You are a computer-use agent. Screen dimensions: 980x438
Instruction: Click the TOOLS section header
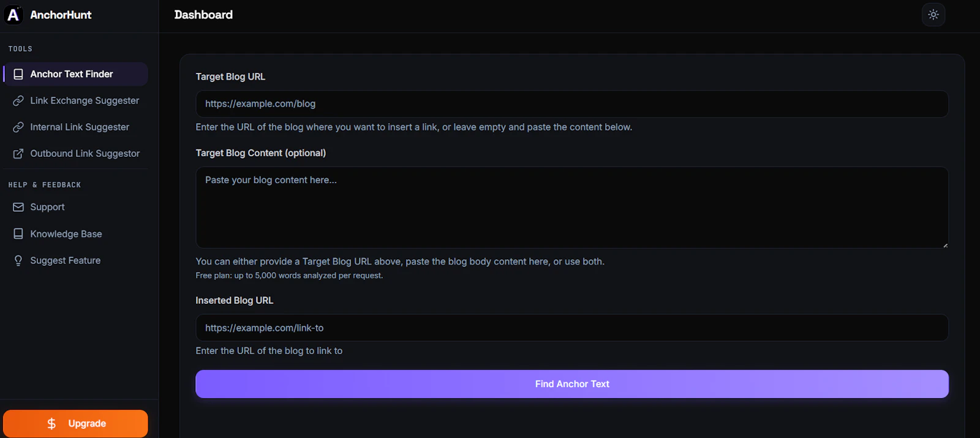(x=20, y=49)
